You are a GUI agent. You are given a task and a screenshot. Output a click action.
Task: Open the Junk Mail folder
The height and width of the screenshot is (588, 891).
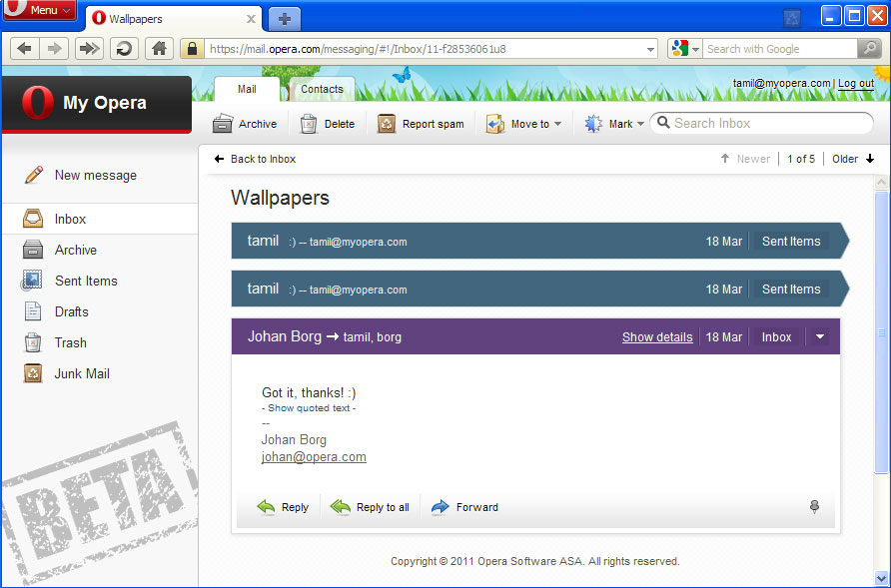click(82, 373)
